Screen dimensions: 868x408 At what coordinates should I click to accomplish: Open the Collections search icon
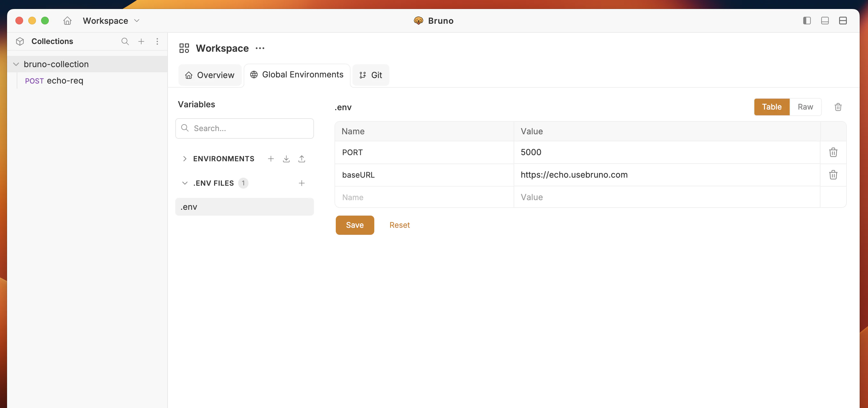click(125, 41)
